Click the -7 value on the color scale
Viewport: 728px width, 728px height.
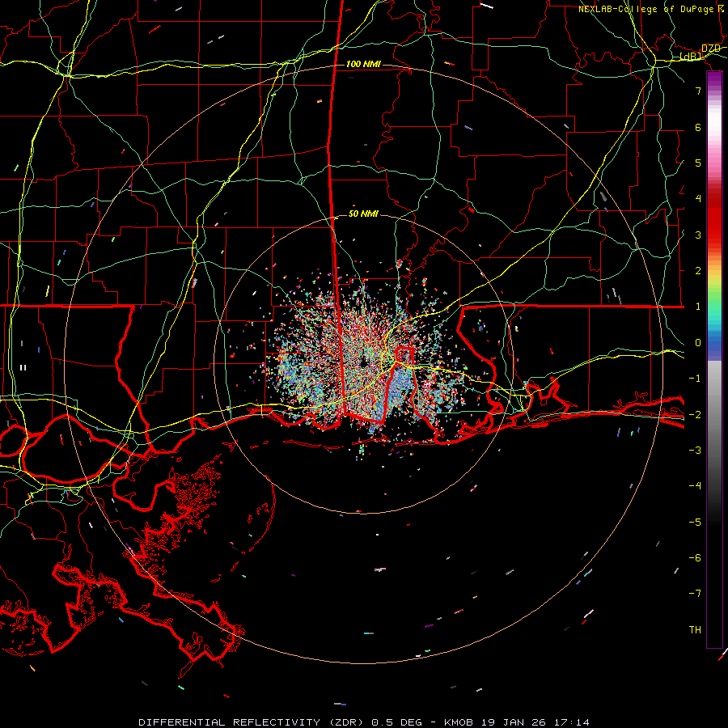point(695,594)
